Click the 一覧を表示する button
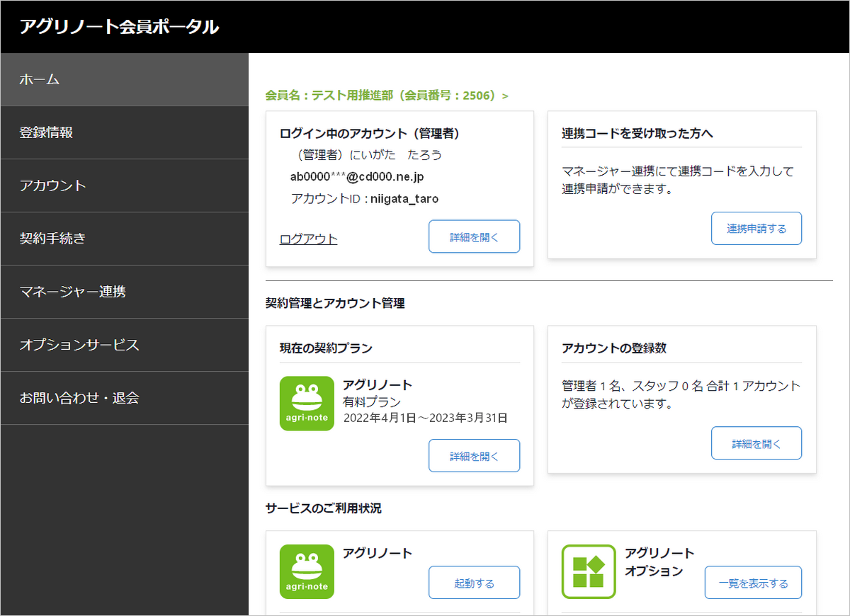This screenshot has height=616, width=850. 753,582
